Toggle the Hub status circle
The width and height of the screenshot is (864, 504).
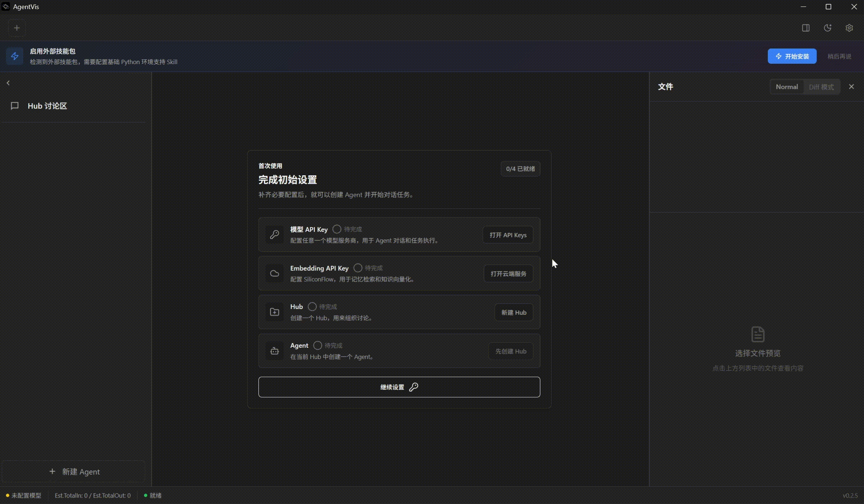pos(312,307)
